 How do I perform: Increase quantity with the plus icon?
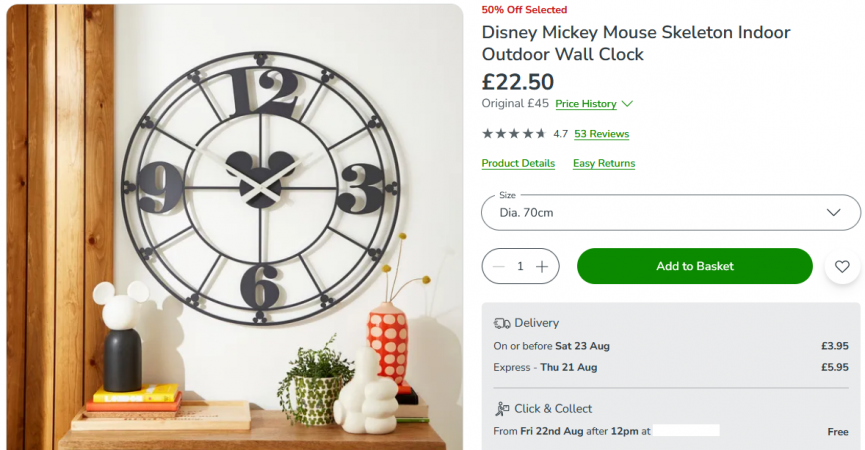click(x=542, y=266)
